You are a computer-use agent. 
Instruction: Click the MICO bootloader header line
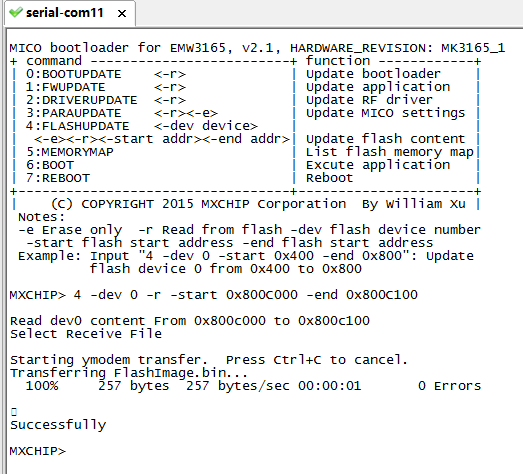click(x=257, y=48)
